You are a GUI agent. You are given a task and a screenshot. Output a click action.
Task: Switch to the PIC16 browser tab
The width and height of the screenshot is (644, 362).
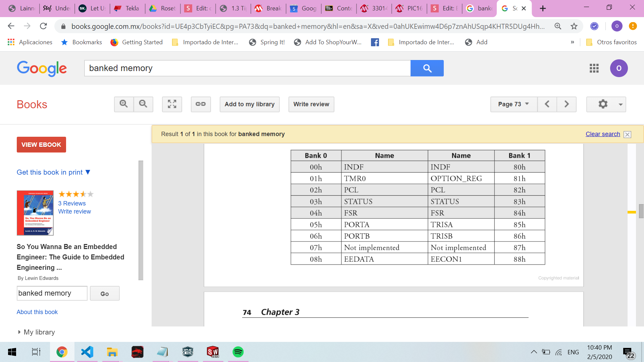(410, 8)
